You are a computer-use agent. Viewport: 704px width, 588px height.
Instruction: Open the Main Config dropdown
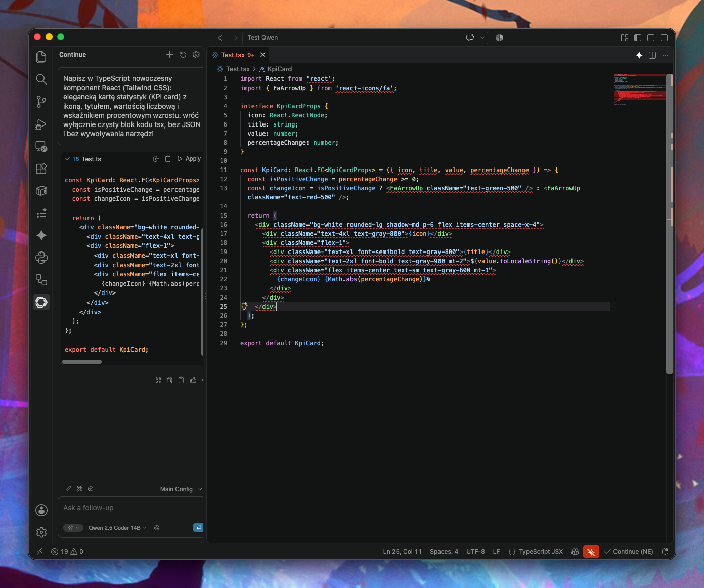pyautogui.click(x=181, y=489)
